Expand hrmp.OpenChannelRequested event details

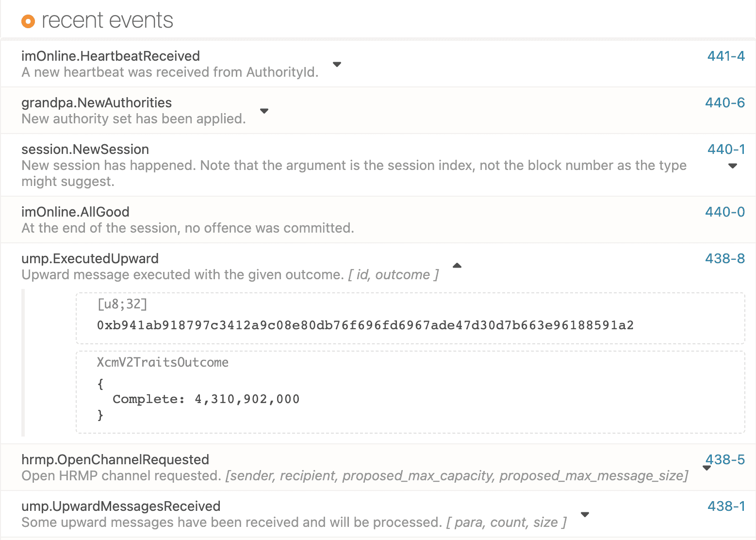pos(707,468)
